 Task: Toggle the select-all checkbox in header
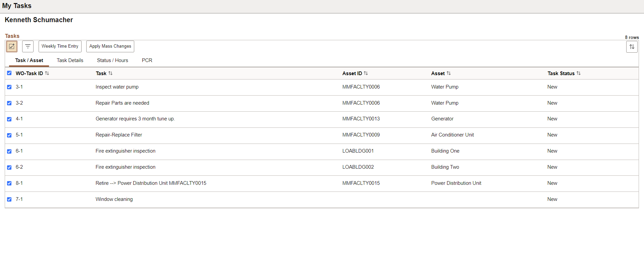tap(9, 73)
